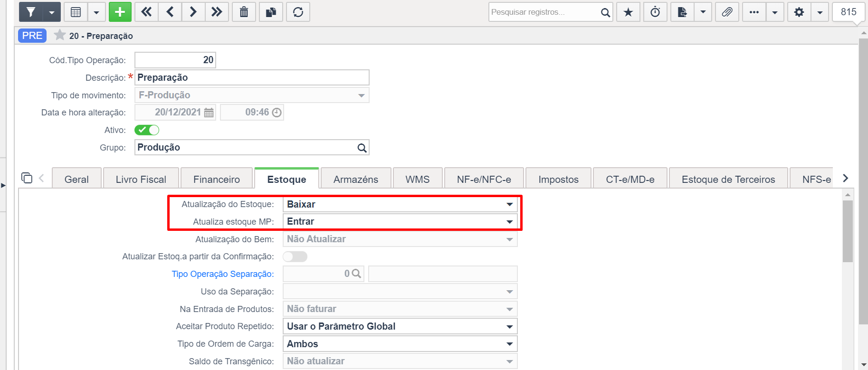Click the PRE badge
Image resolution: width=868 pixels, height=370 pixels.
32,36
